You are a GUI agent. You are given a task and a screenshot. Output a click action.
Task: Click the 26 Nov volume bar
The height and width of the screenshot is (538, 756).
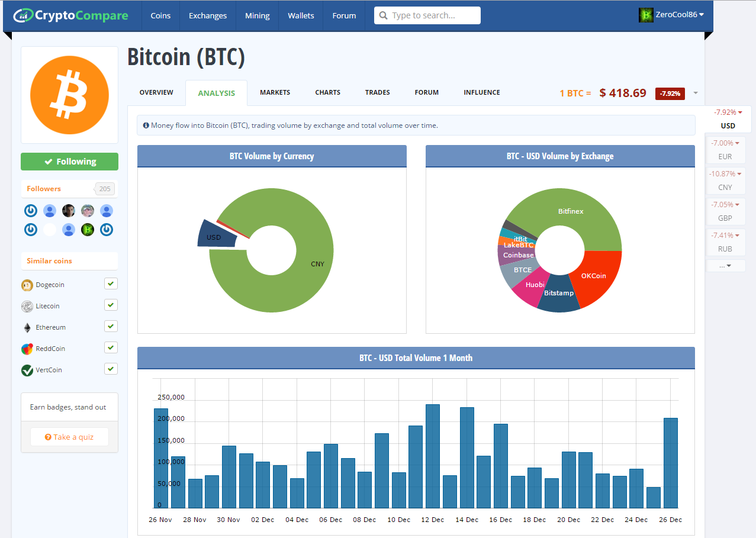pyautogui.click(x=161, y=458)
